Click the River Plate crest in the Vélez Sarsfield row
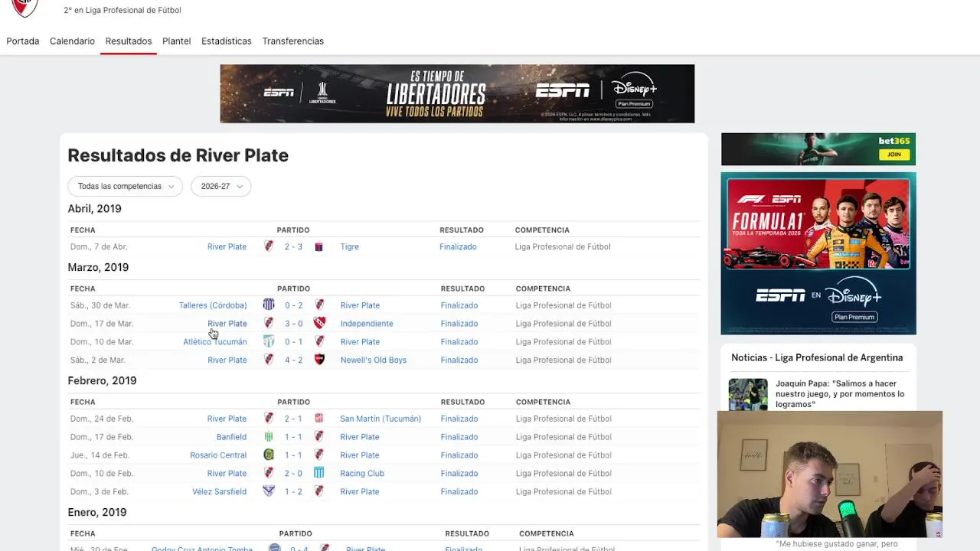980x551 pixels. click(319, 491)
